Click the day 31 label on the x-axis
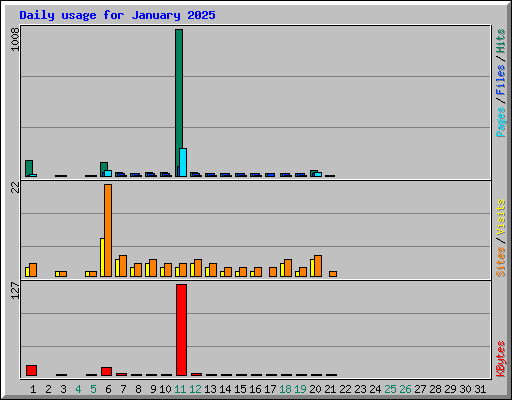Viewport: 512px width, 400px height. (480, 389)
